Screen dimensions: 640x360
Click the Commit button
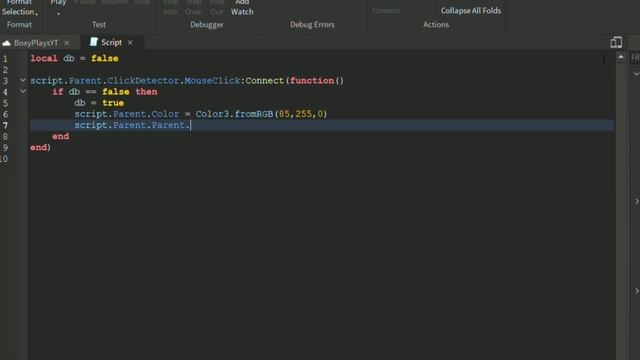point(386,11)
